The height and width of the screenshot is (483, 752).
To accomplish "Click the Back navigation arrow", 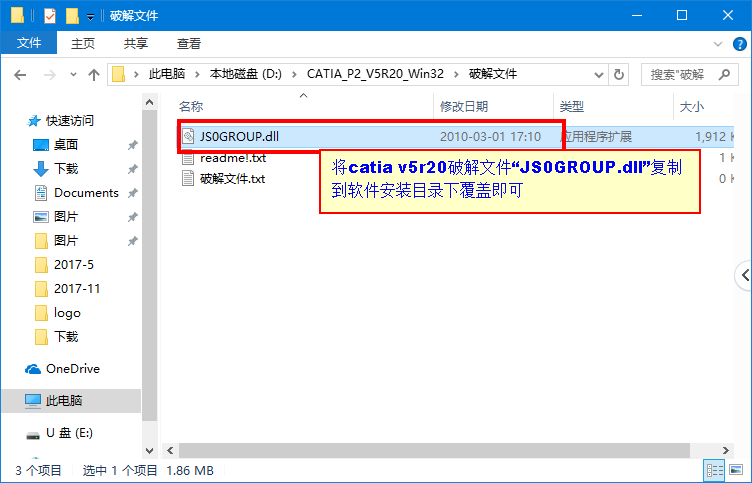I will point(20,75).
